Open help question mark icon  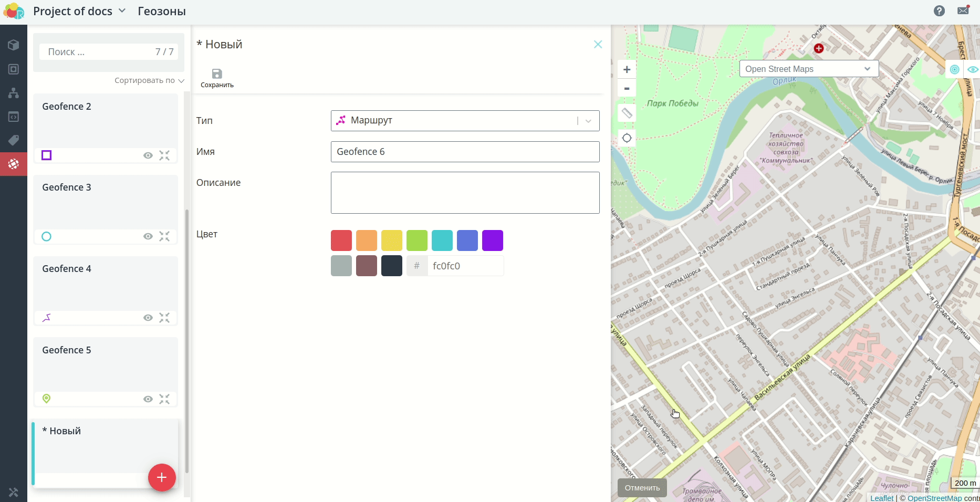click(x=939, y=11)
